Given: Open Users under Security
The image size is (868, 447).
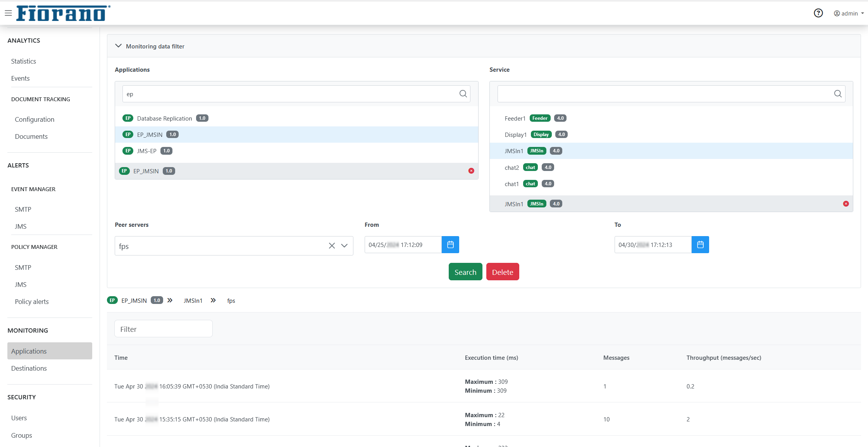Looking at the screenshot, I should pos(19,418).
